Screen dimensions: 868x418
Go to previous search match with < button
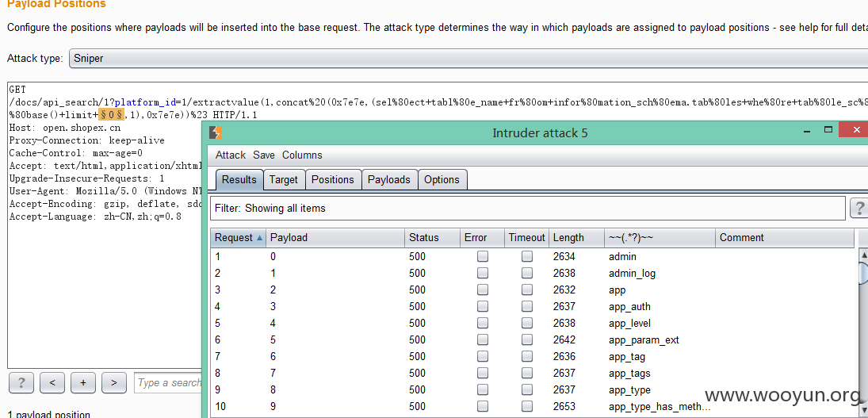[52, 382]
